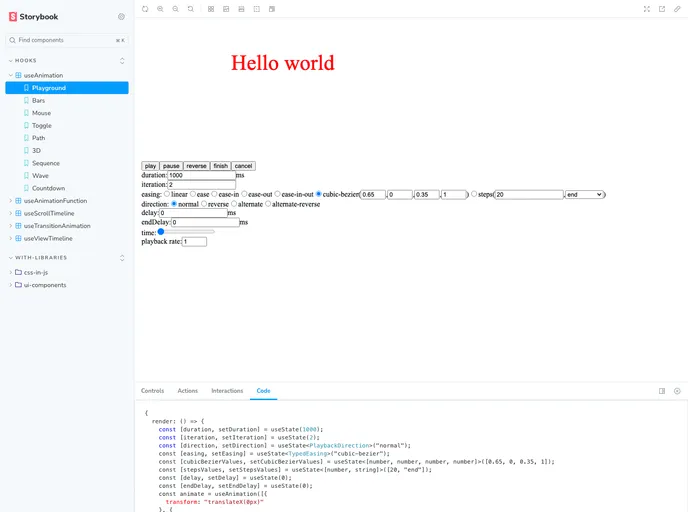Click the zoom in toolbar icon
688x512 pixels.
160,9
